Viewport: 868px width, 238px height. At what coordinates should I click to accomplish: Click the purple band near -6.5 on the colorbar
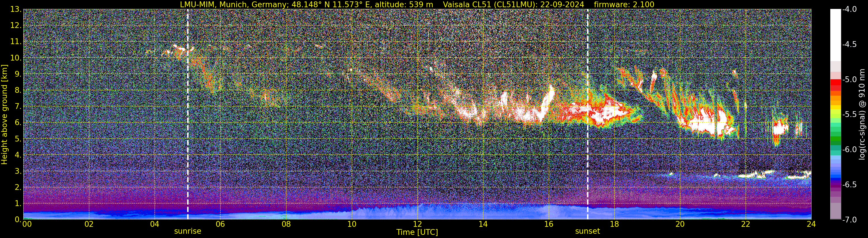pyautogui.click(x=835, y=185)
